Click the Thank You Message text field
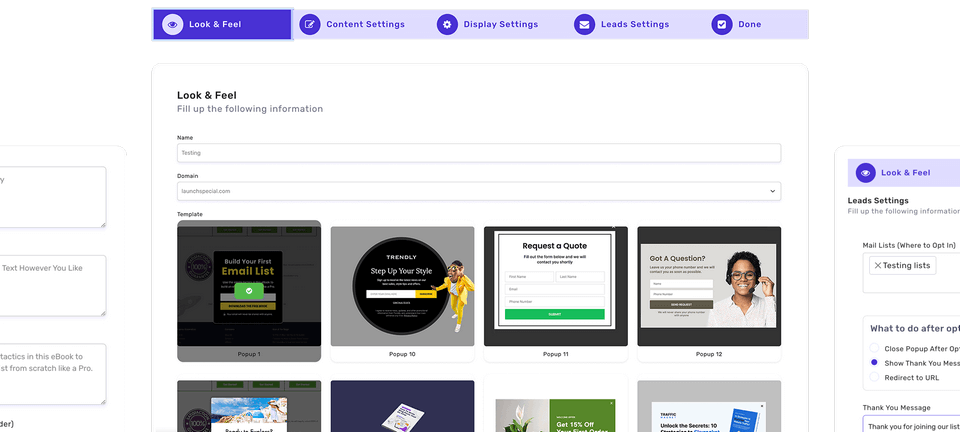 pos(911,423)
